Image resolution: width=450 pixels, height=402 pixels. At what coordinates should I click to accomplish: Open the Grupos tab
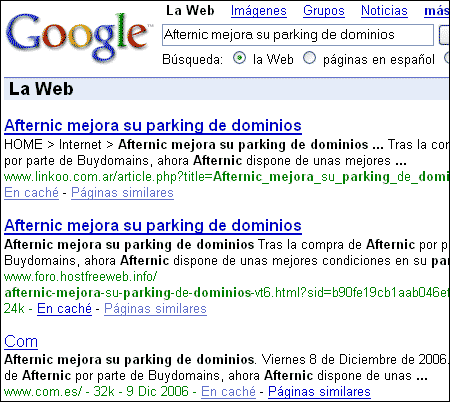[x=324, y=11]
